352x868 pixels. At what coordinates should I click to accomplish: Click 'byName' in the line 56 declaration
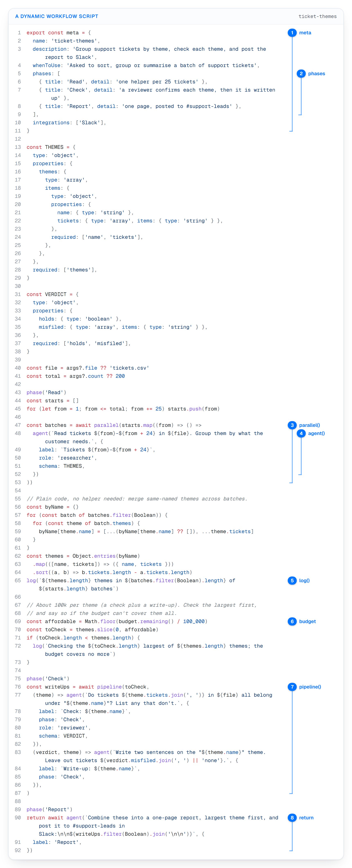pyautogui.click(x=54, y=507)
